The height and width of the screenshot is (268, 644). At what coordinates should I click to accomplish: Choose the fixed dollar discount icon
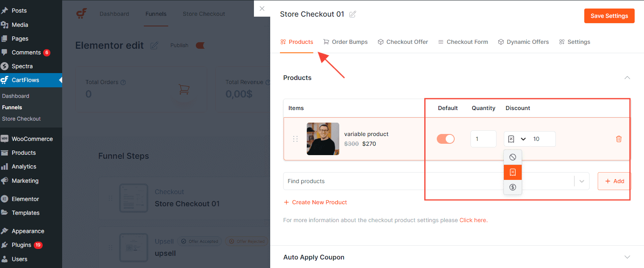pyautogui.click(x=513, y=187)
